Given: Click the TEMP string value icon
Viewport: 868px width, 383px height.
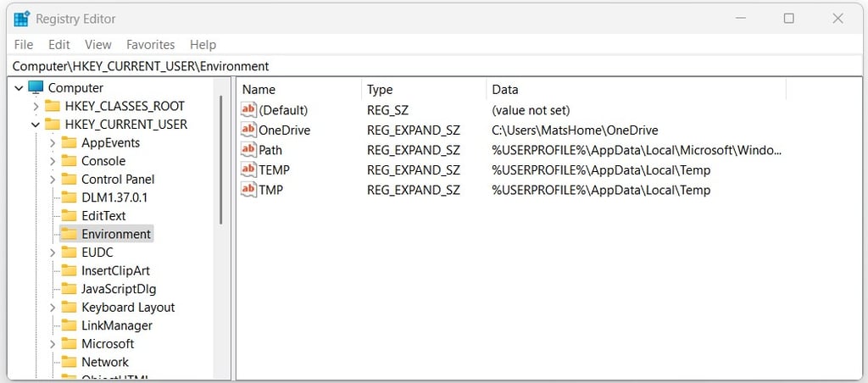Looking at the screenshot, I should (x=249, y=170).
